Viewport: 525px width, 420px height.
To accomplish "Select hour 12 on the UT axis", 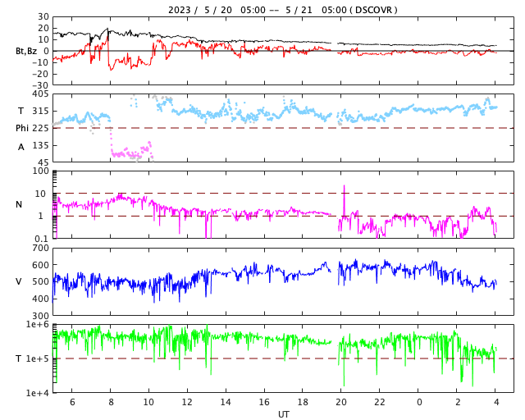I will (187, 402).
